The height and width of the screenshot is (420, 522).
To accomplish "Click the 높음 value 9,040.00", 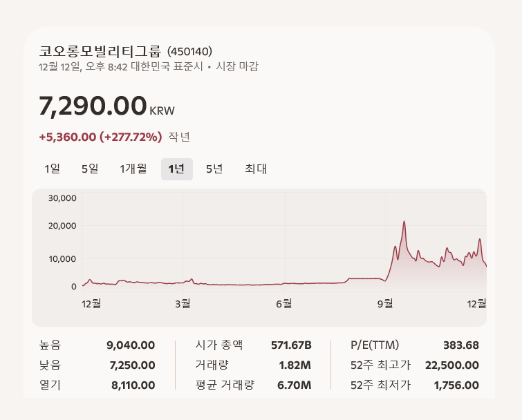I will pyautogui.click(x=131, y=345).
